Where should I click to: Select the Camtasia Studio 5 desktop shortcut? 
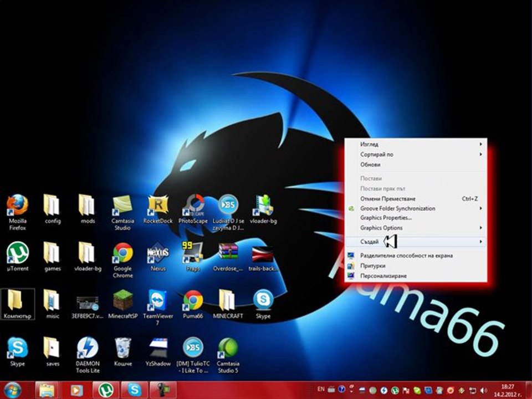pos(228,355)
